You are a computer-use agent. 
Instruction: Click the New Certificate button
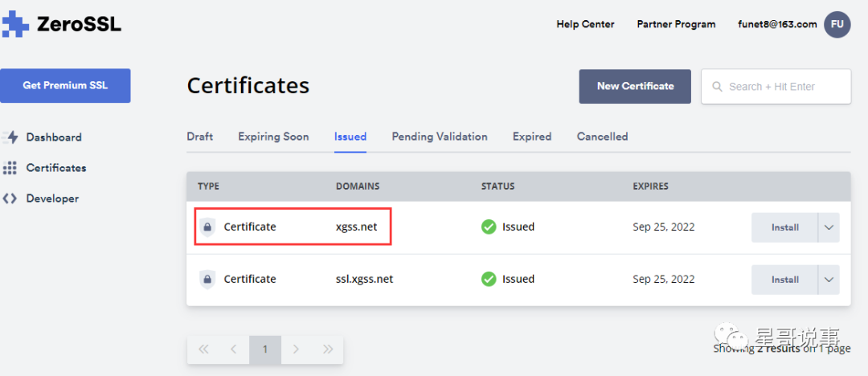tap(635, 87)
